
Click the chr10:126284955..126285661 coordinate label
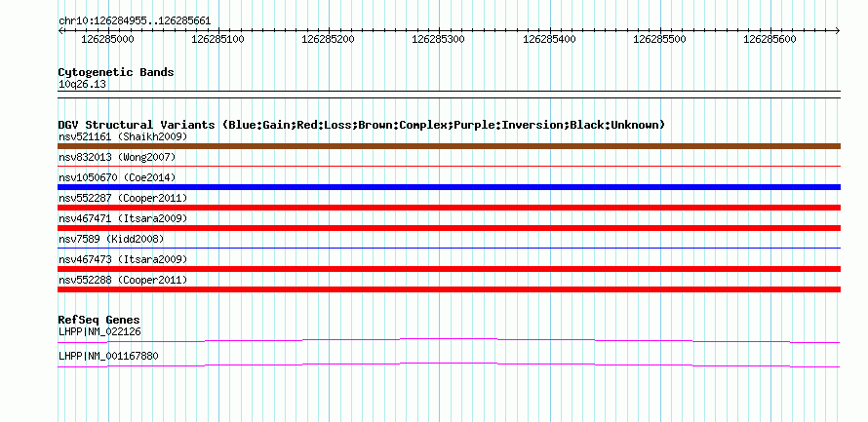(135, 20)
